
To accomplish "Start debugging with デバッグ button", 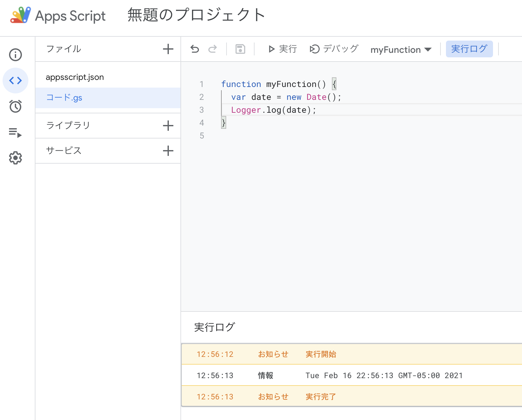I will tap(334, 49).
